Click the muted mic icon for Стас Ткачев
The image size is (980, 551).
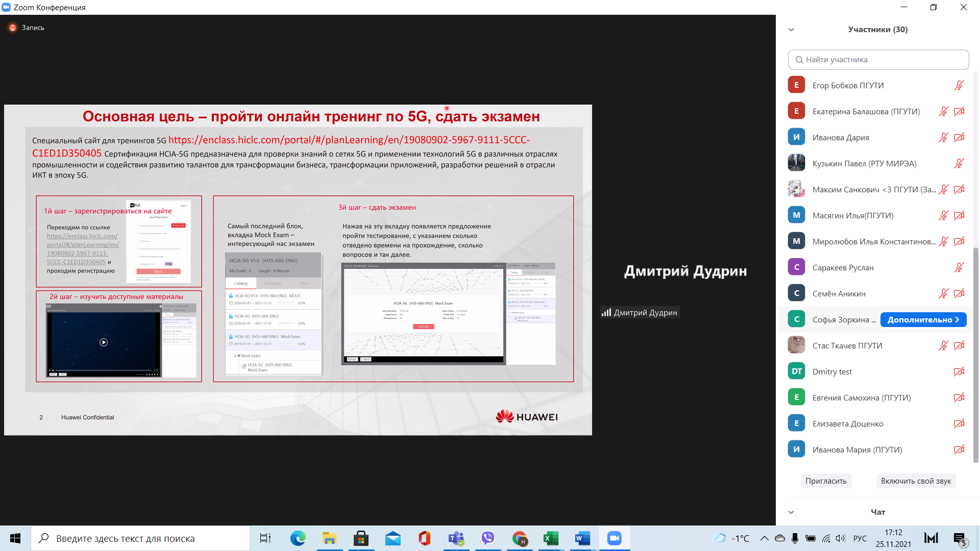click(x=944, y=345)
